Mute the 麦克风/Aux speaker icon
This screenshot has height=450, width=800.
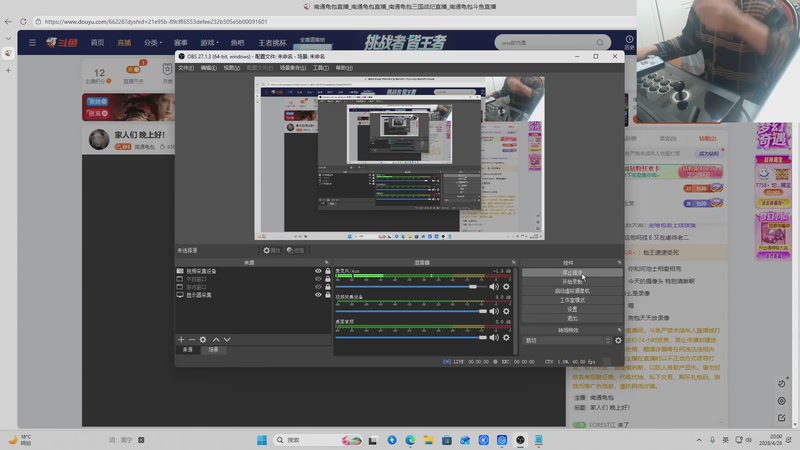tap(494, 287)
